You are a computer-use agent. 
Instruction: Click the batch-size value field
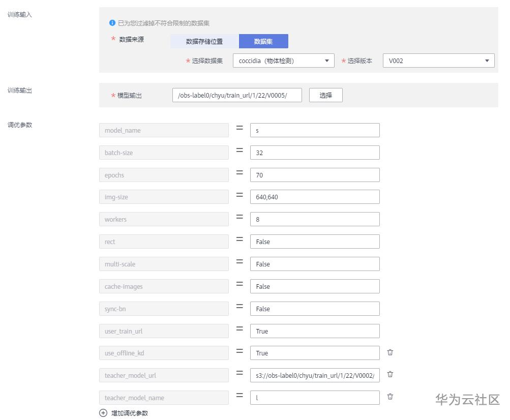[315, 153]
